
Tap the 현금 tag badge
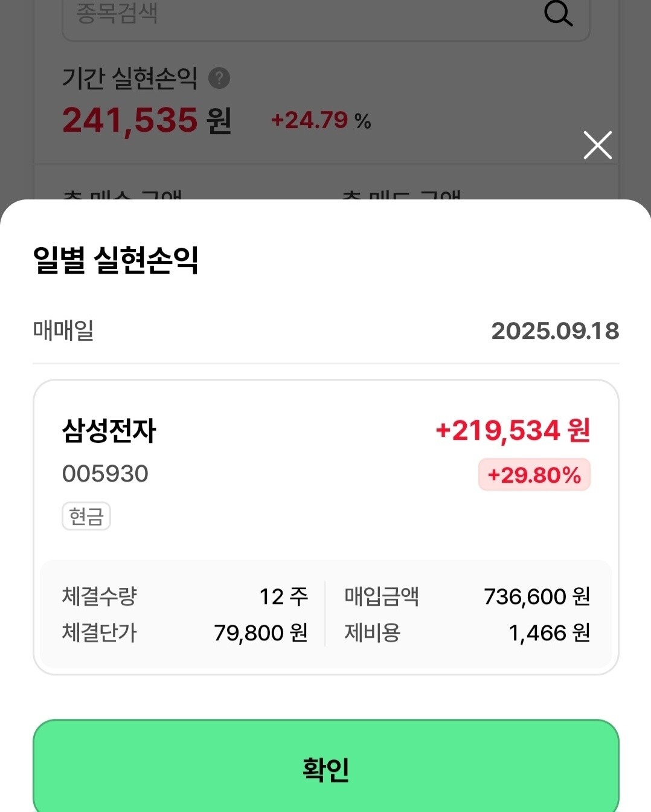pos(86,516)
